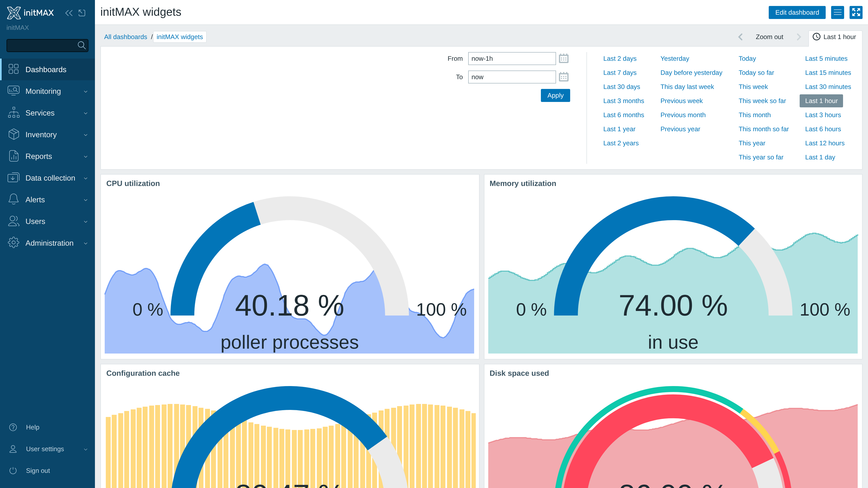The width and height of the screenshot is (868, 488).
Task: Collapse the sidebar with the double-arrow icon
Action: tap(69, 13)
